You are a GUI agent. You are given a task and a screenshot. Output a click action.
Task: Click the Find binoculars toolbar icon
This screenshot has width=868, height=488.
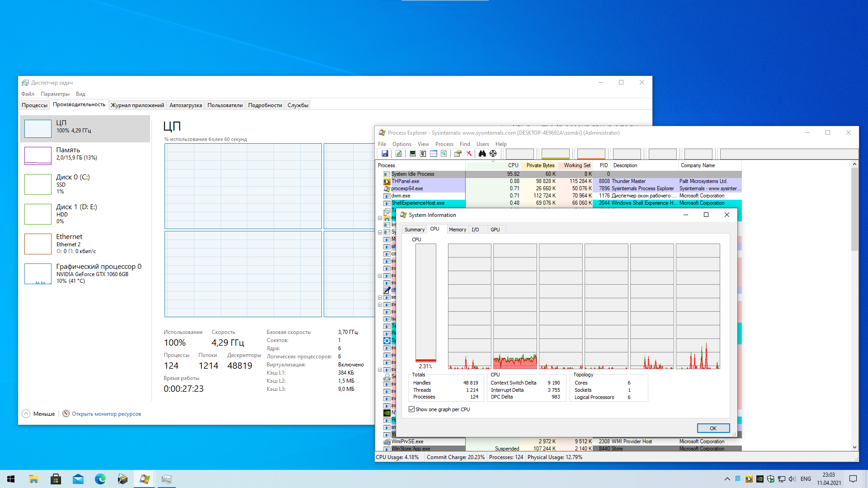[x=482, y=154]
